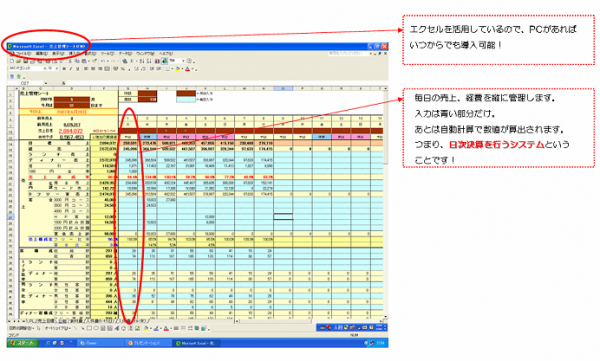Expand the Name Box dropdown arrow
This screenshot has width=600, height=361.
(46, 83)
